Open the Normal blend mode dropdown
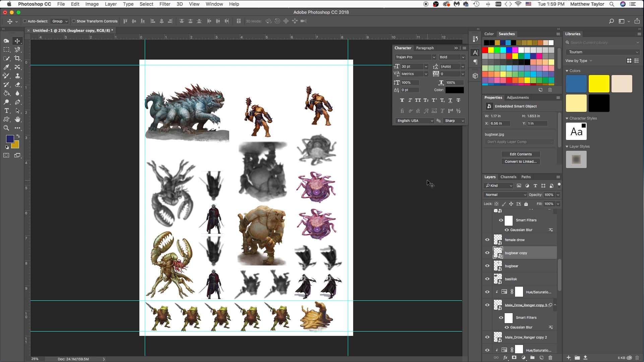644x362 pixels. click(505, 195)
